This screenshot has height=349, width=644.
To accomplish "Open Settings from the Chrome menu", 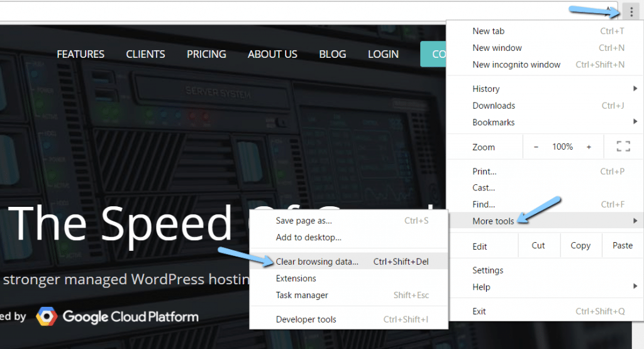I will (x=545, y=270).
